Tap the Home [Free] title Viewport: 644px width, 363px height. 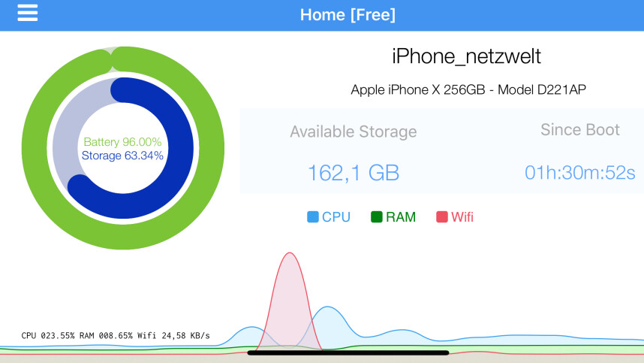[348, 15]
